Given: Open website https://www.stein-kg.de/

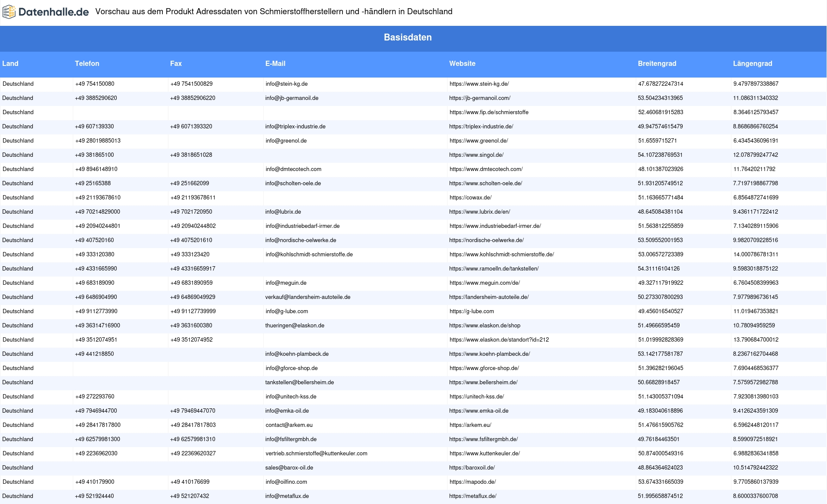Looking at the screenshot, I should click(x=479, y=84).
